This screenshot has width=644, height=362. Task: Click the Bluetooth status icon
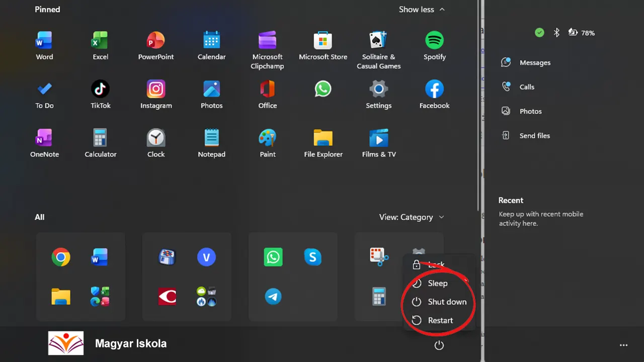[x=556, y=33]
